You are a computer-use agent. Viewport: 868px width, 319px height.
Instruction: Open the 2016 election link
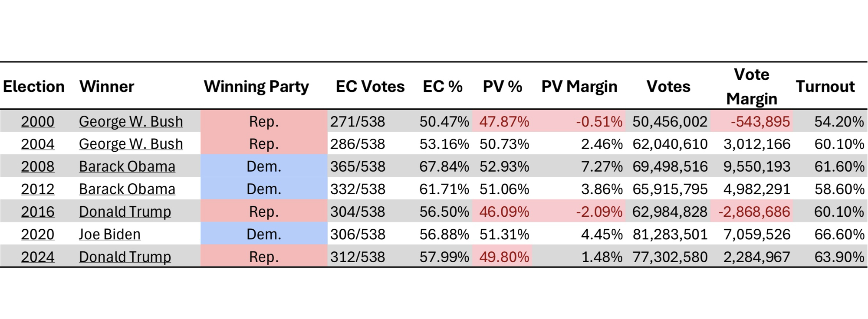38,212
